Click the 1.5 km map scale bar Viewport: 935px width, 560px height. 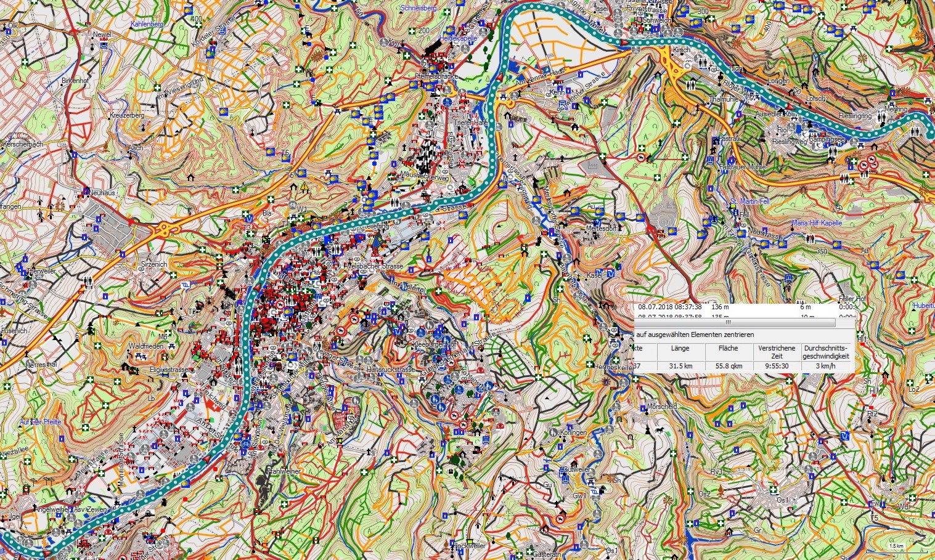[896, 549]
